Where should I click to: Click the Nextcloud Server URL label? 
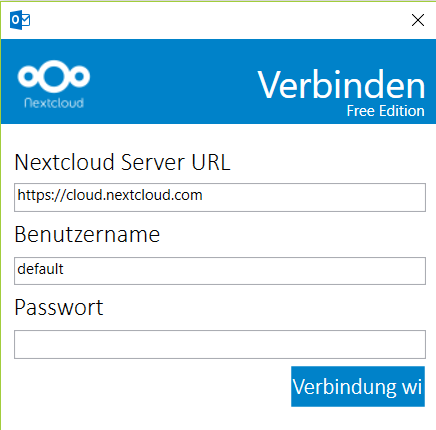(122, 162)
